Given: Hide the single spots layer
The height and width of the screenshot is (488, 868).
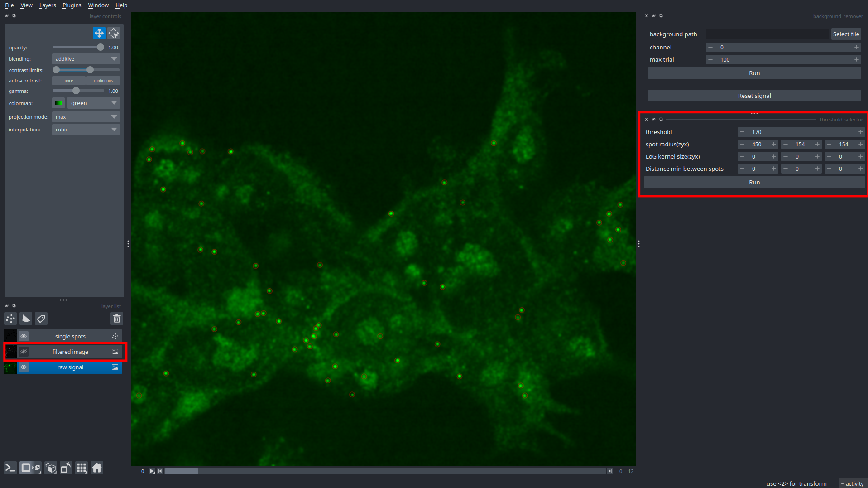Looking at the screenshot, I should (24, 336).
